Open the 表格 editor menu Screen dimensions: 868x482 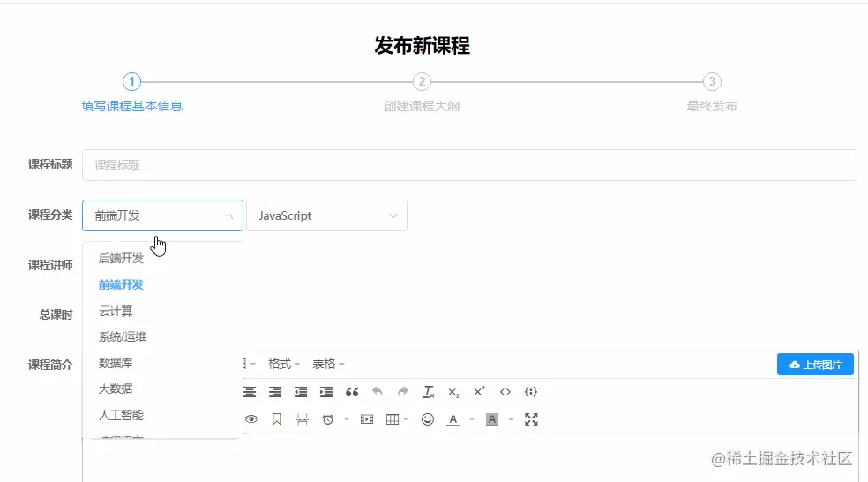328,364
